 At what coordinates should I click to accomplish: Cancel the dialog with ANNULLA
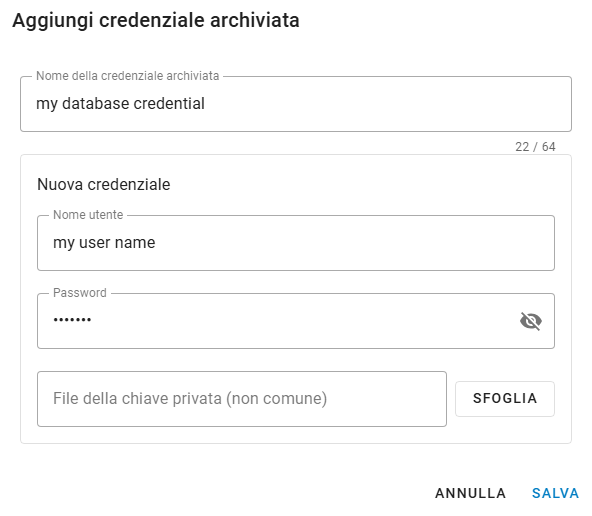tap(470, 493)
